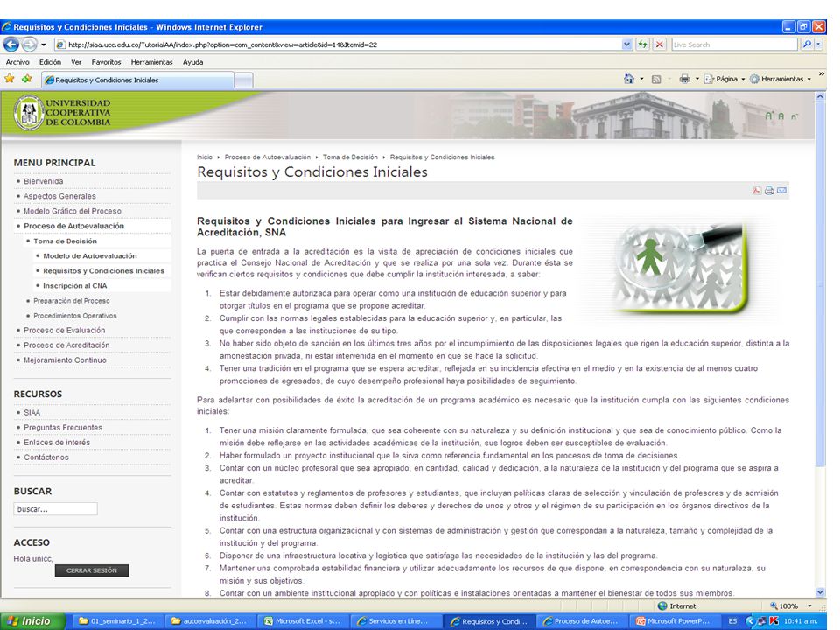The image size is (840, 630).
Task: Click the increase font size A icon
Action: (x=769, y=115)
